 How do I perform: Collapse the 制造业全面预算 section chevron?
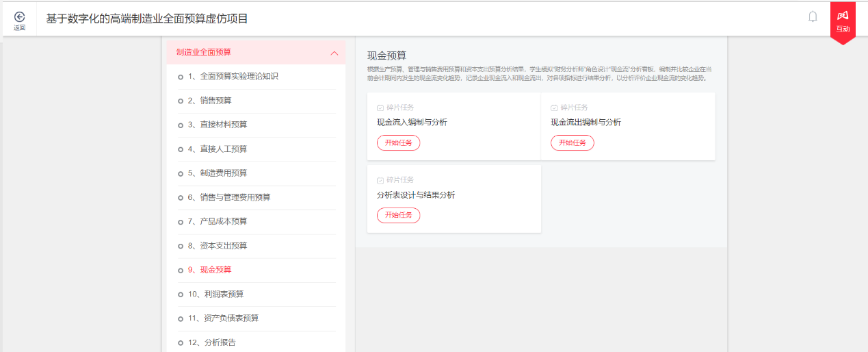coord(334,53)
